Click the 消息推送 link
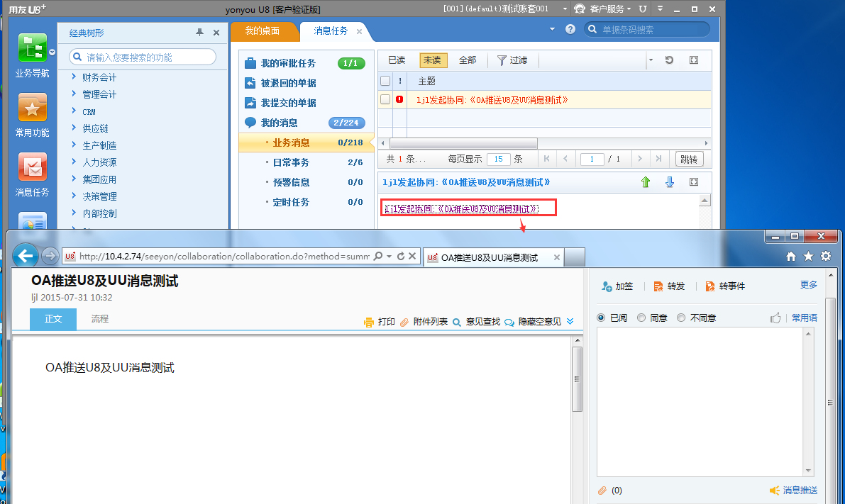Screen dimensions: 845x504 (x=800, y=490)
